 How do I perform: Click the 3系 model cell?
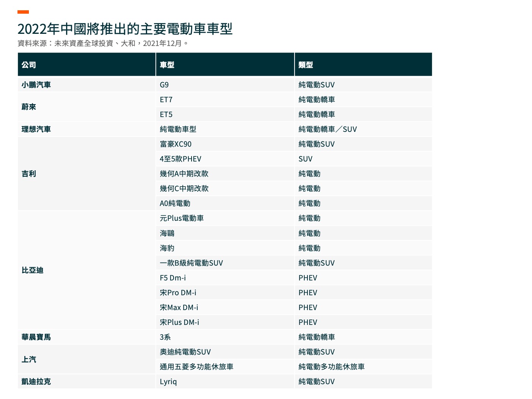[x=225, y=337]
